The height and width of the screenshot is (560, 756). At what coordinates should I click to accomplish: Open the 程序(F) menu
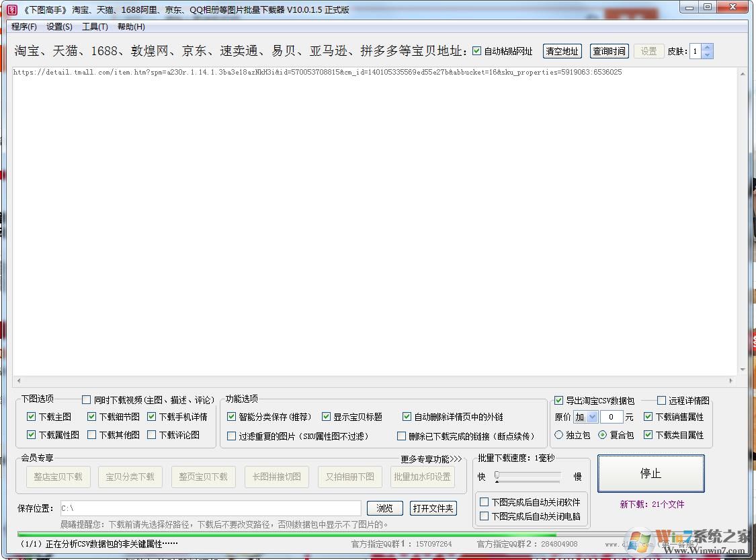[23, 27]
